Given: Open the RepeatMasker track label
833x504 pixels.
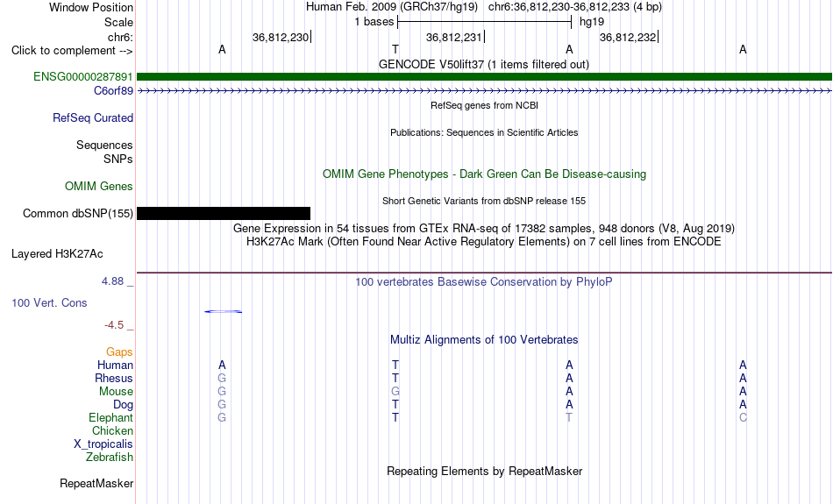Looking at the screenshot, I should [x=96, y=483].
